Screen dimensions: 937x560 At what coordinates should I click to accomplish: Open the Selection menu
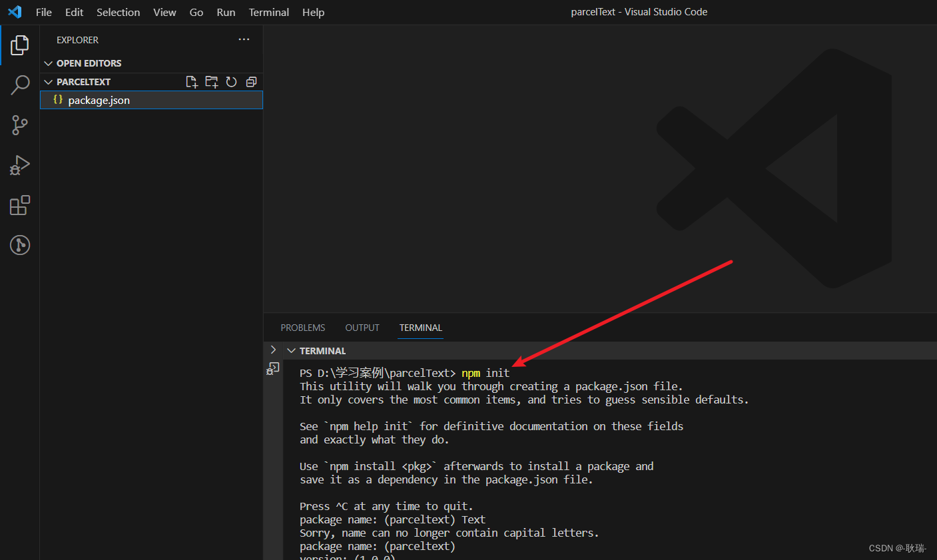(x=118, y=12)
